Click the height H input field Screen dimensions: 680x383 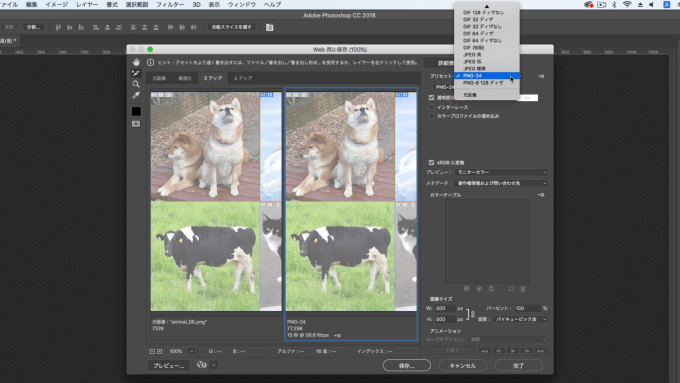tap(445, 319)
